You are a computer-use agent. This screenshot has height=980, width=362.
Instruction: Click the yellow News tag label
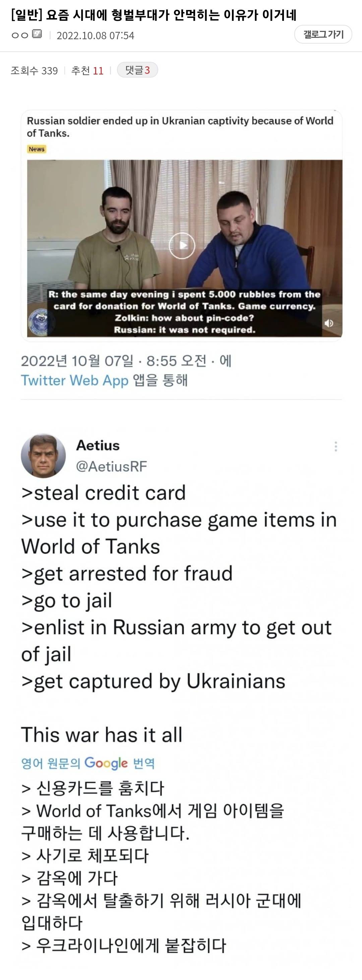(x=37, y=149)
